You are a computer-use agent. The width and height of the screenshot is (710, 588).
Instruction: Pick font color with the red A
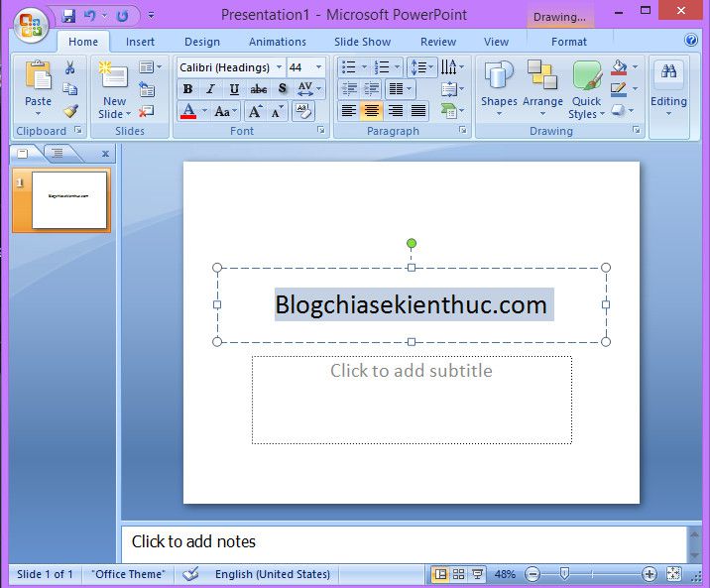(188, 111)
